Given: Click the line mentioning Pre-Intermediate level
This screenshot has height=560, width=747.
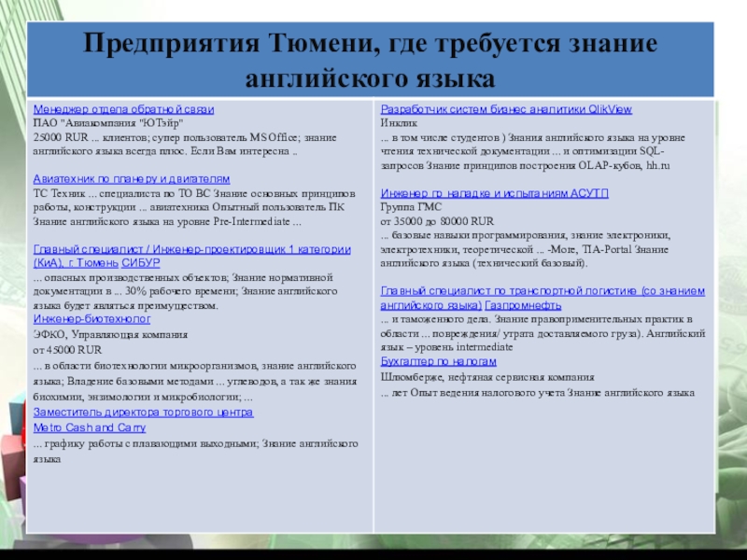Looking at the screenshot, I should 167,222.
